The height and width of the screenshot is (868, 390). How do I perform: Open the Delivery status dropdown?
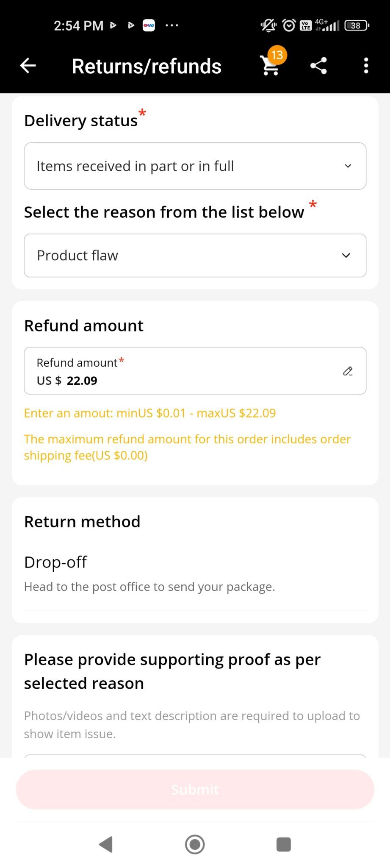tap(195, 166)
